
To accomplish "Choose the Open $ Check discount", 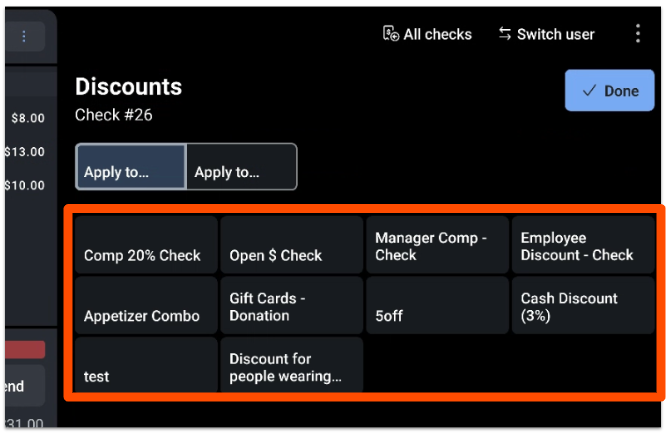I will pos(291,245).
